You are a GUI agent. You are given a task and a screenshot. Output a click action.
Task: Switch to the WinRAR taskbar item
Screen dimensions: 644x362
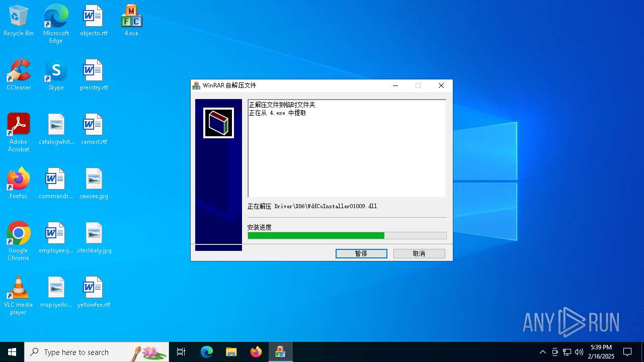pyautogui.click(x=280, y=352)
